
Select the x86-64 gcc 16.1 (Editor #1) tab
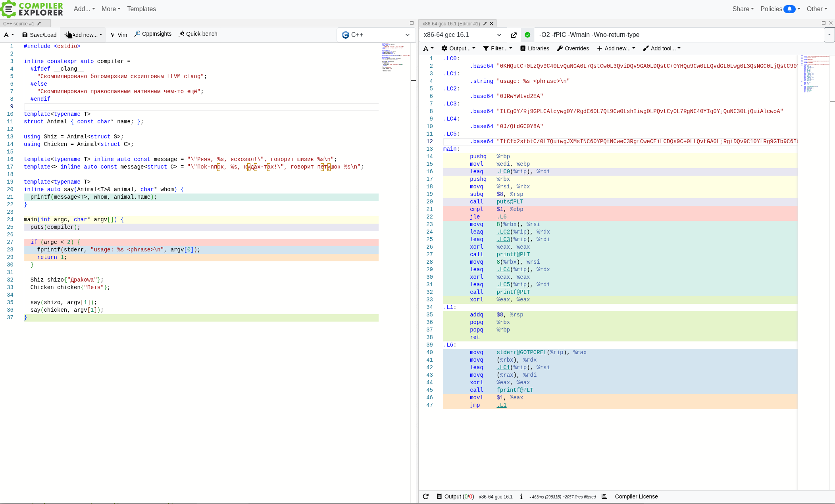[451, 24]
